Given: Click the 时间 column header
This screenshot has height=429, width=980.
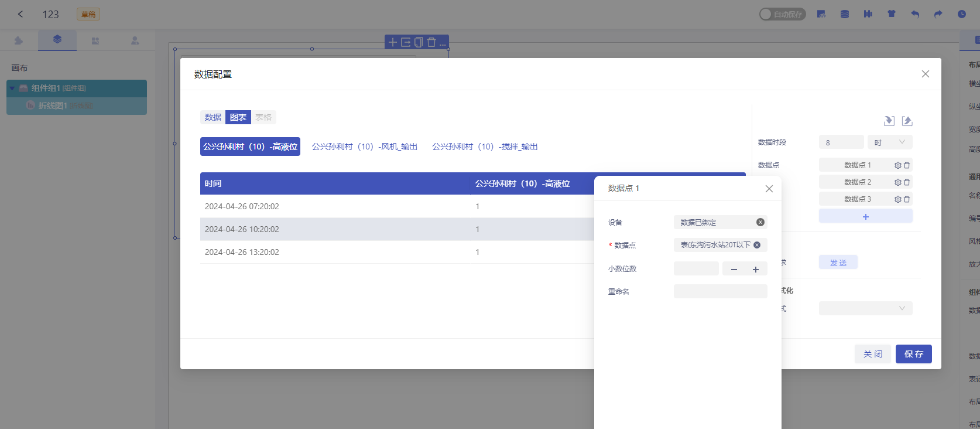Looking at the screenshot, I should tap(335, 183).
